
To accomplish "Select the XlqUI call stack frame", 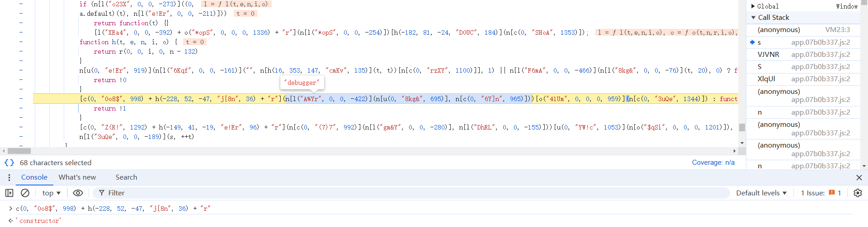I will 766,79.
